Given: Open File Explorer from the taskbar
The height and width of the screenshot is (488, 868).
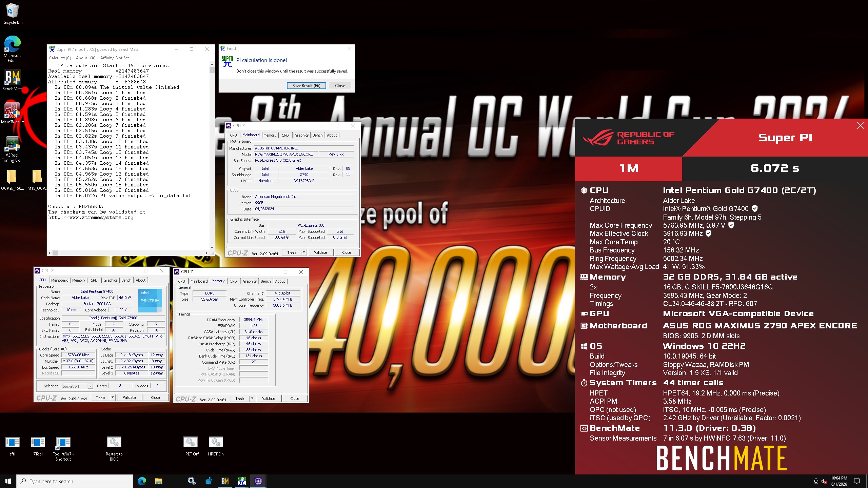Looking at the screenshot, I should 158,481.
